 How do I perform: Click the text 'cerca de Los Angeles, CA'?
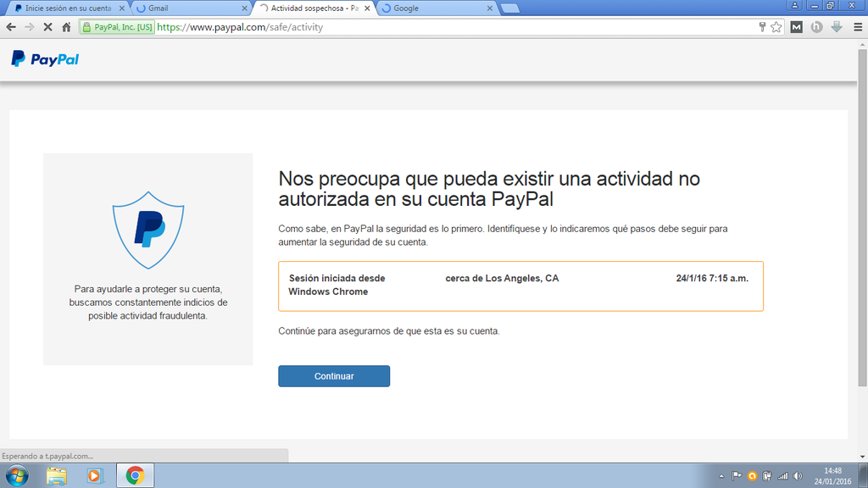click(x=502, y=278)
